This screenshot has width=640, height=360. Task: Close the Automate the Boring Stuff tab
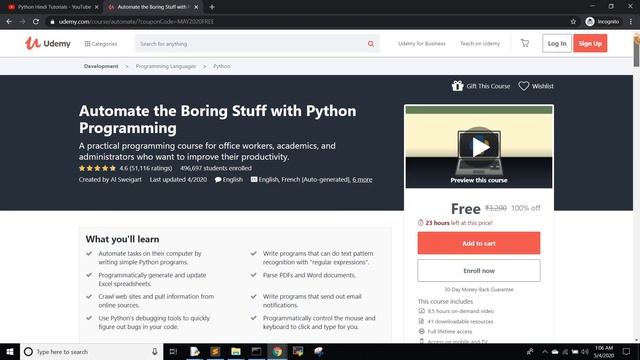click(196, 7)
